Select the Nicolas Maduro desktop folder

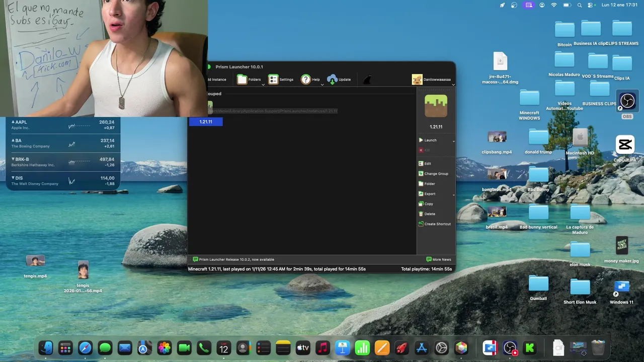(565, 63)
